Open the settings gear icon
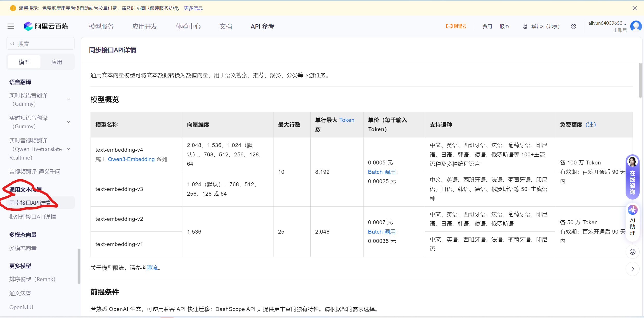 (x=573, y=27)
